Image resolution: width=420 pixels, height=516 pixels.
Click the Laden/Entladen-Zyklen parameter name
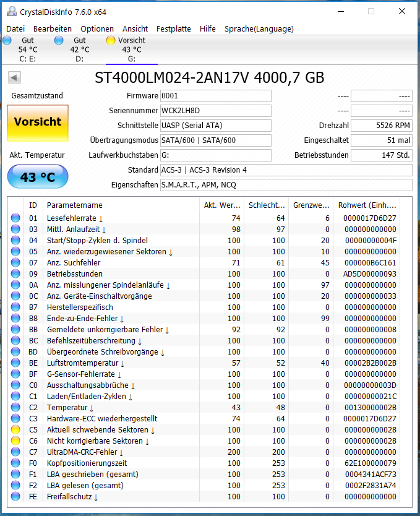tap(87, 396)
